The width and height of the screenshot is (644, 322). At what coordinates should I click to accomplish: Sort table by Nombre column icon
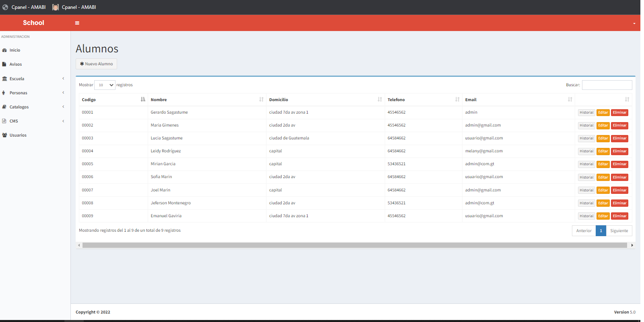[261, 100]
